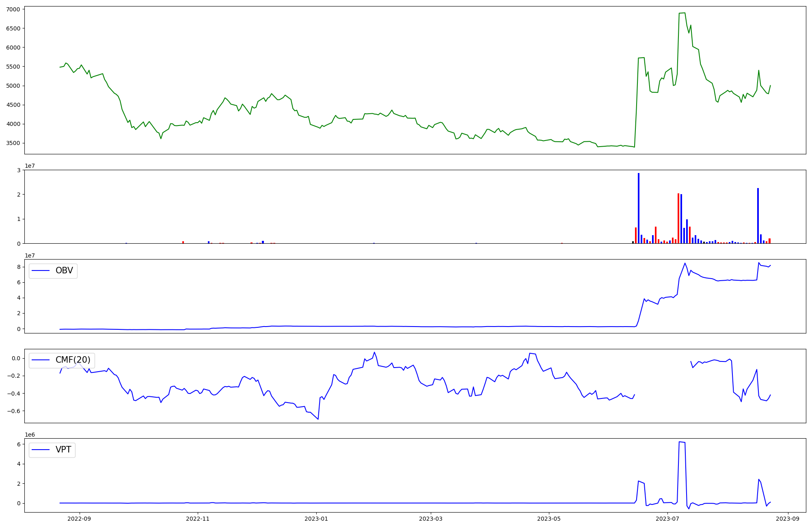Screen dimensions: 812x528
Task: Click the 3500 tick on the price axis
Action: point(13,143)
